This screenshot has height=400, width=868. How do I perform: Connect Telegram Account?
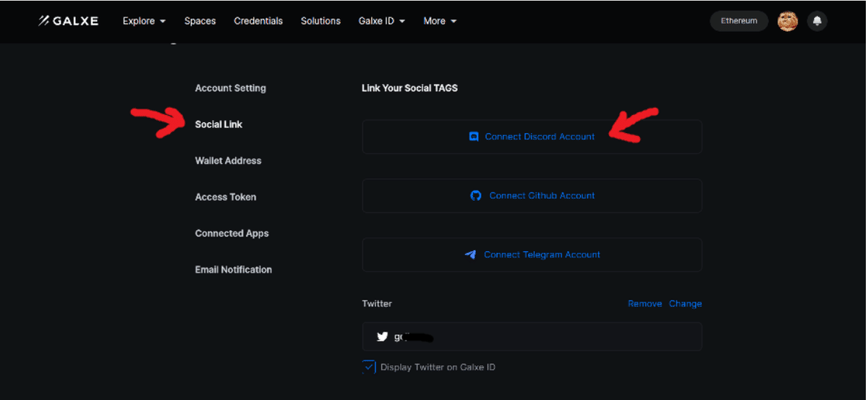[532, 255]
